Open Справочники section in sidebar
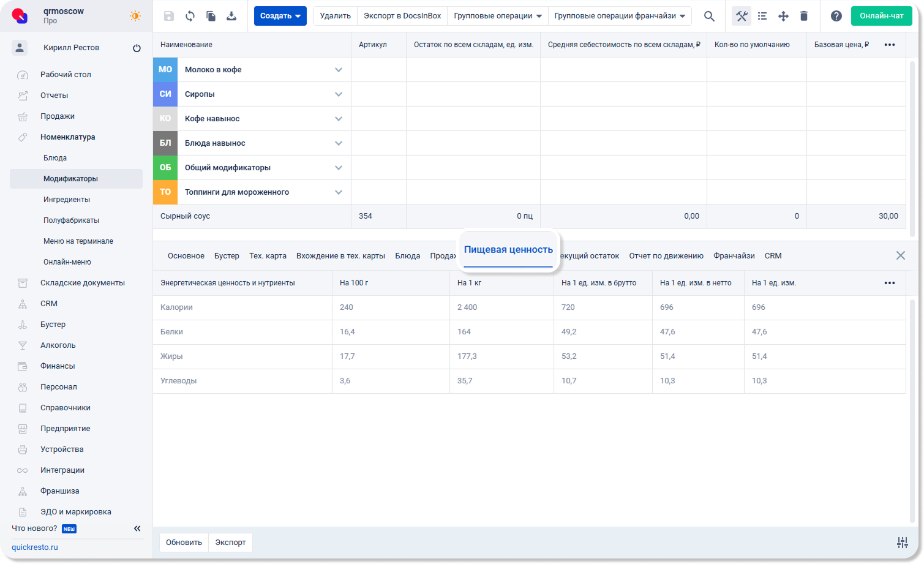 [x=66, y=408]
